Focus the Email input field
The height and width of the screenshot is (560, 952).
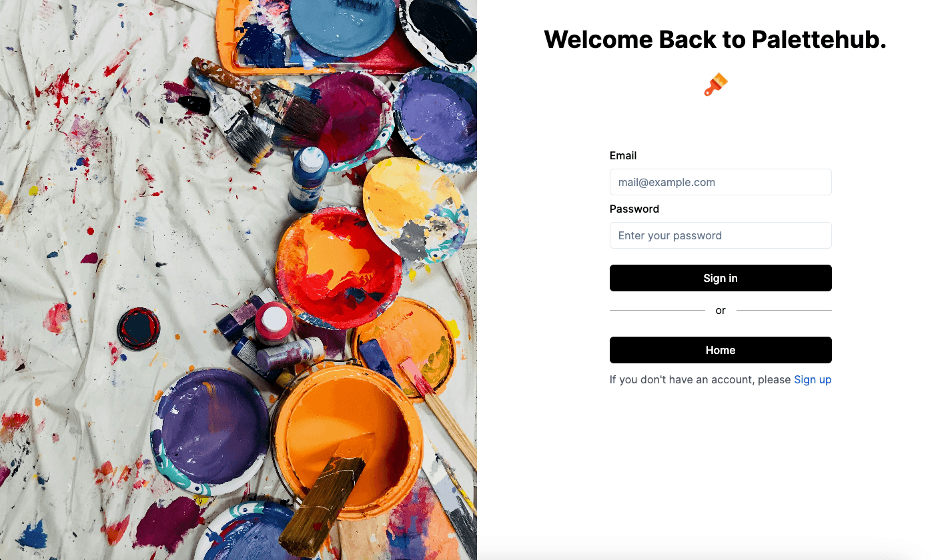point(721,182)
